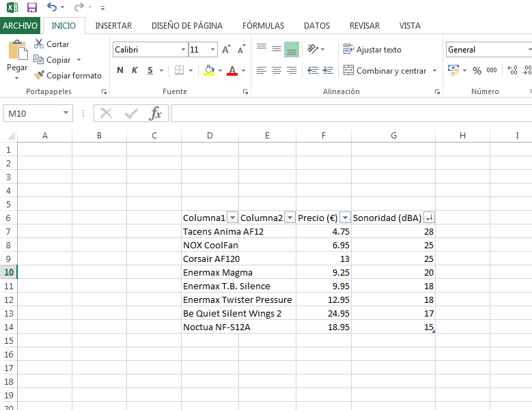Click the decrease indent icon
Screen dimensions: 532x410
(313, 70)
